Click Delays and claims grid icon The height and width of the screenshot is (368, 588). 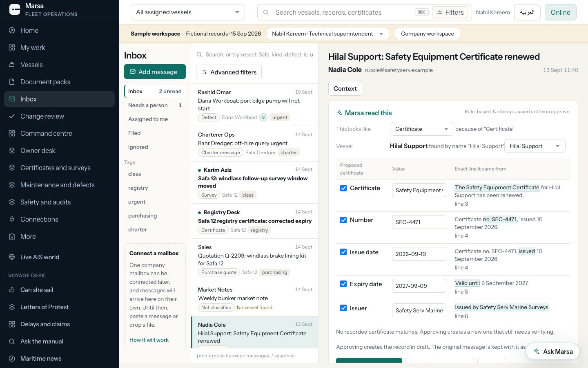[12, 324]
